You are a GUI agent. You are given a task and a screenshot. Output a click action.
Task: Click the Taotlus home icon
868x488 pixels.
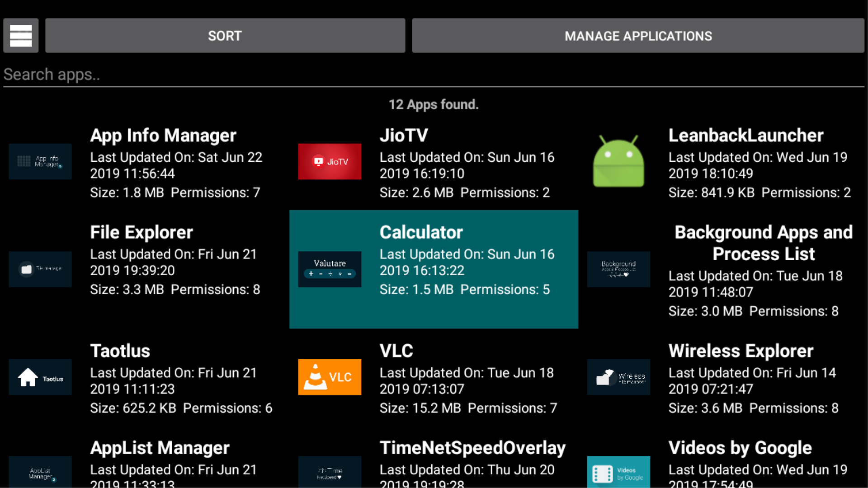tap(40, 377)
